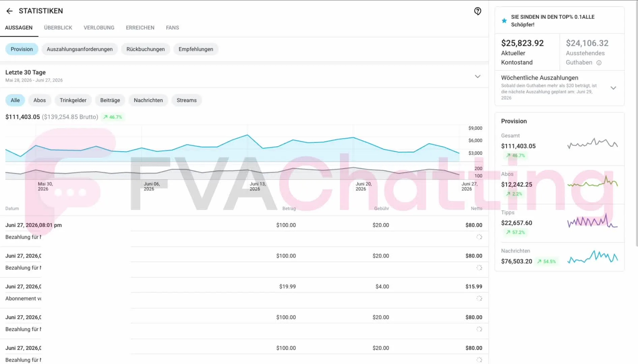638x364 pixels.
Task: Click the pending status icon for the $15.99 transaction
Action: coord(479,298)
